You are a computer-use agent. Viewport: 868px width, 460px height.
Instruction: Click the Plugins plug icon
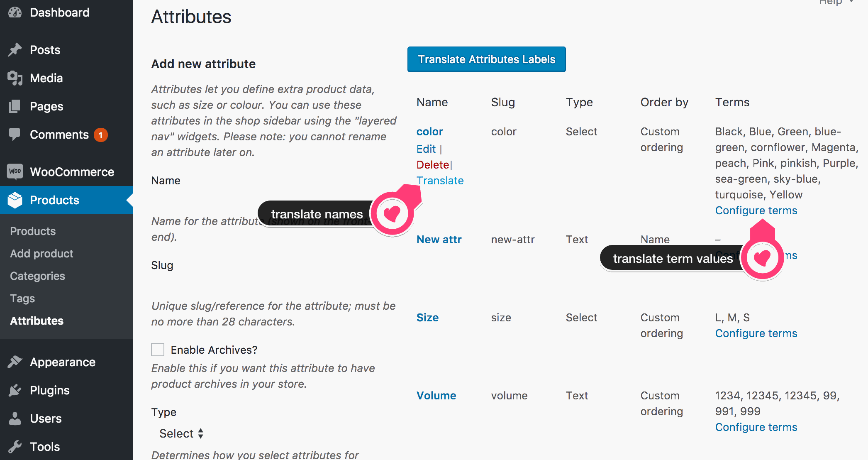15,390
